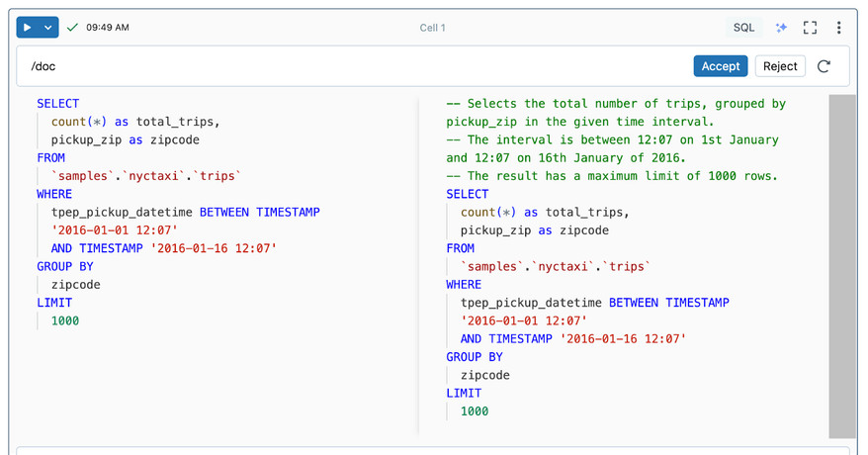868x455 pixels.
Task: Click the first green comment line
Action: click(x=616, y=103)
